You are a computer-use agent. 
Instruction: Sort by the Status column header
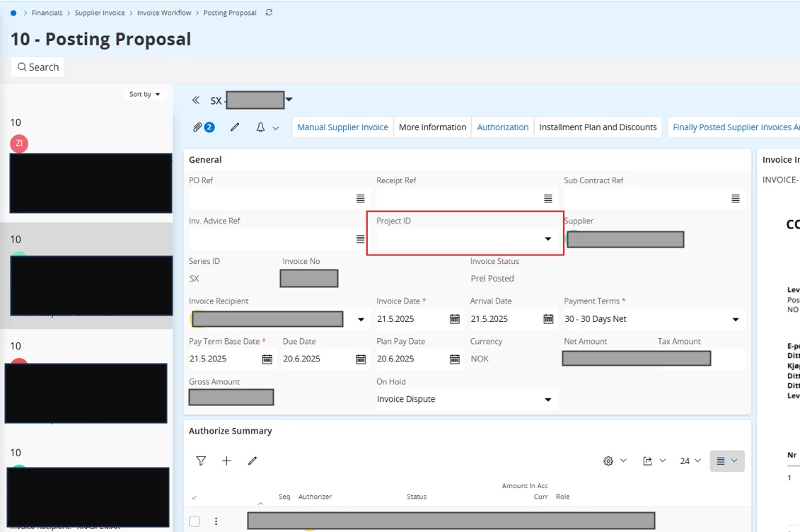tap(417, 497)
